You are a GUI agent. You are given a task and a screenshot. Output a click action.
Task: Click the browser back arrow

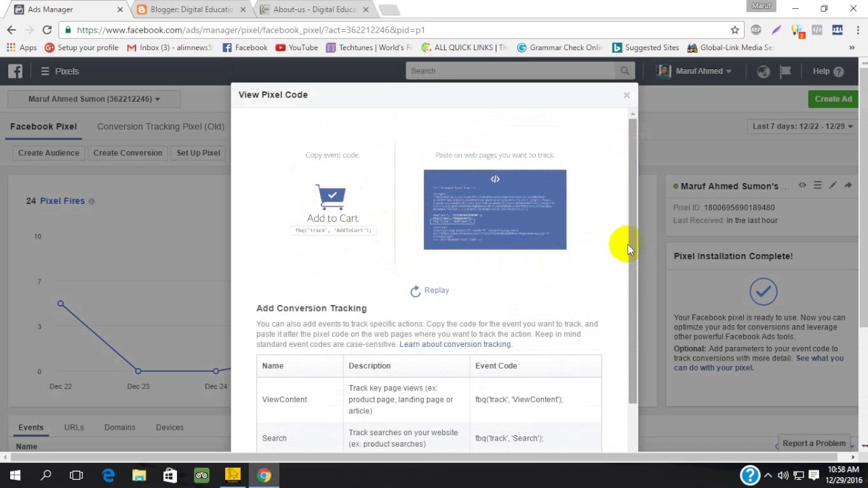pos(12,30)
